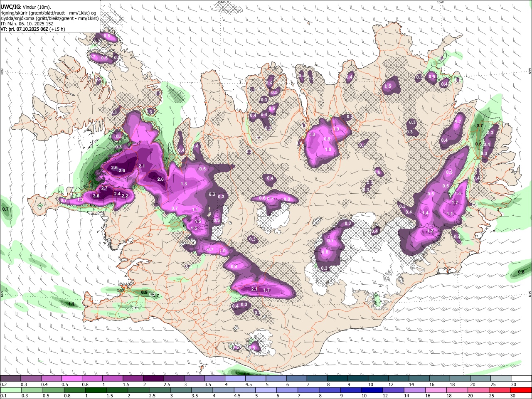Image resolution: width=532 pixels, height=399 pixels.
Task: Click the 'UWC/IG: Vindur (10m)' title text
Action: point(26,7)
